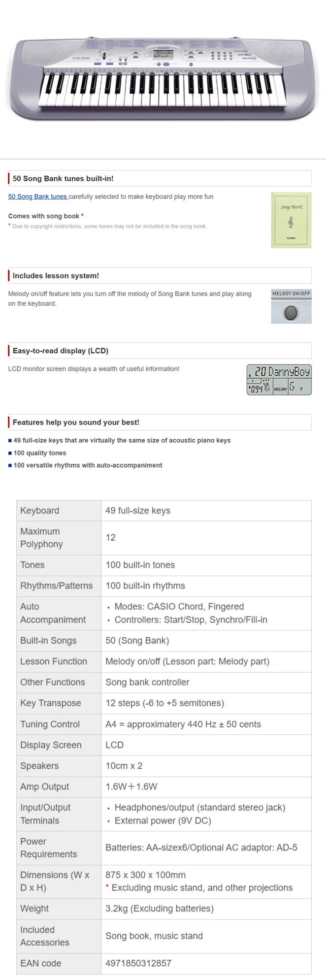Click the Casio keyboard product photo
This screenshot has width=326, height=980.
pos(162,79)
